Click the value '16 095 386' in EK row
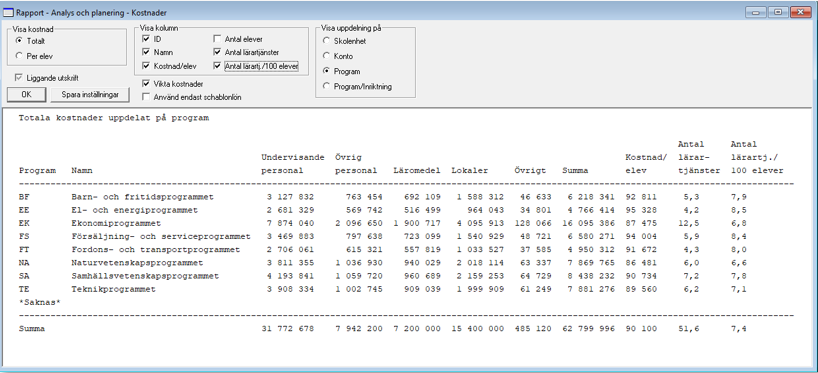This screenshot has width=818, height=373. (x=588, y=223)
